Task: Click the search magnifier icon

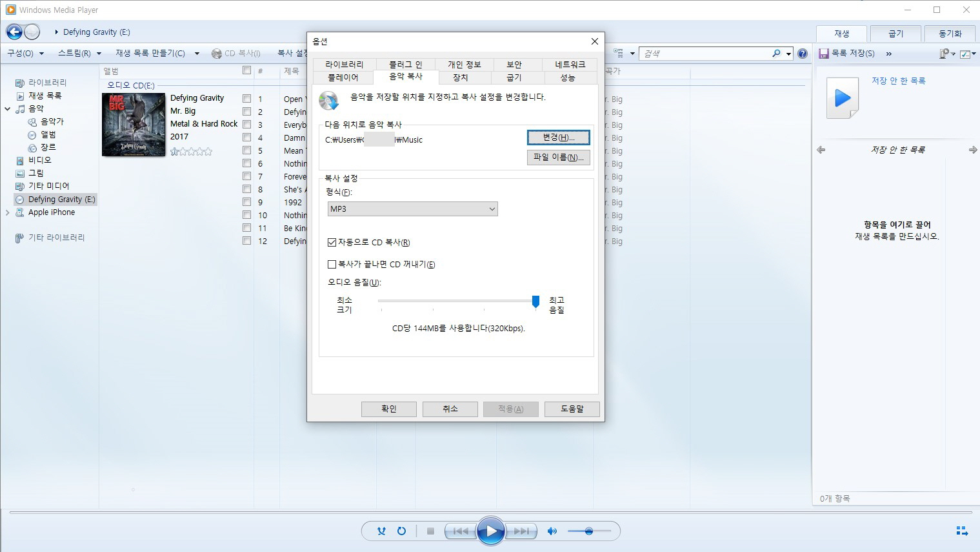Action: coord(776,54)
